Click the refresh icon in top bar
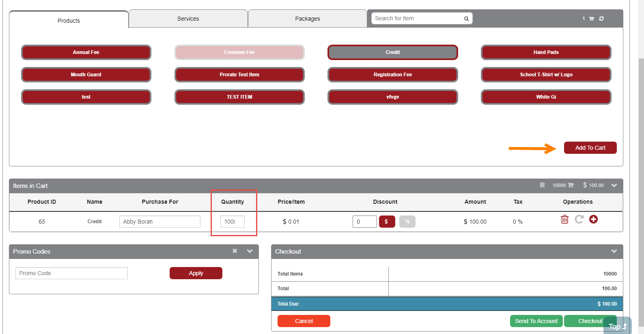 pos(601,19)
